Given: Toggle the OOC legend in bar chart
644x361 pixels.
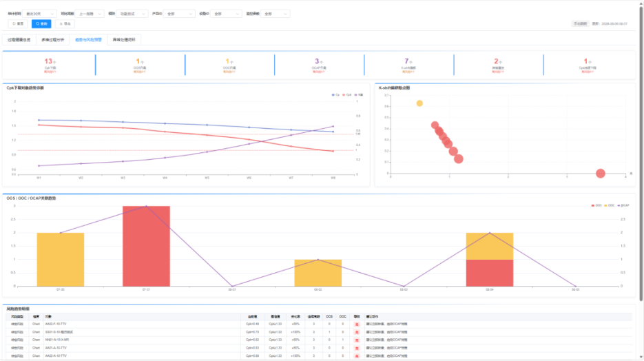Looking at the screenshot, I should pos(610,205).
